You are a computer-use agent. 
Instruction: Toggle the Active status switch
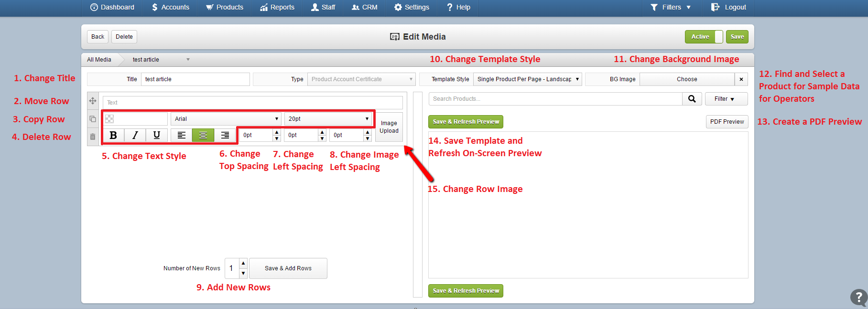pyautogui.click(x=704, y=37)
